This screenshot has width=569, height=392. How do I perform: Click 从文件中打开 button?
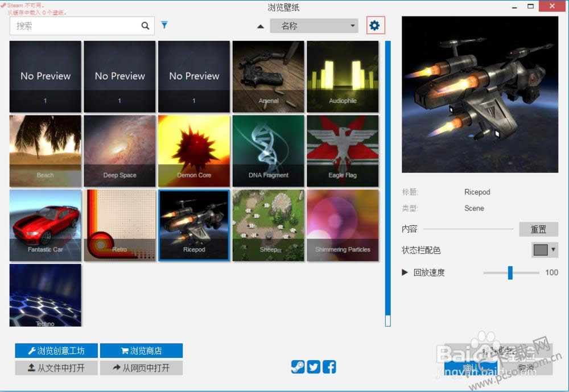(56, 368)
